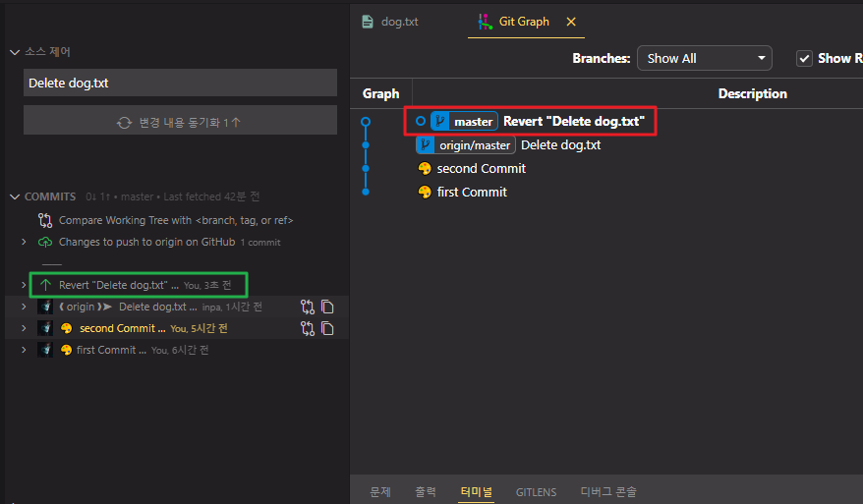Image resolution: width=863 pixels, height=504 pixels.
Task: Click the commit message input field
Action: click(x=180, y=83)
